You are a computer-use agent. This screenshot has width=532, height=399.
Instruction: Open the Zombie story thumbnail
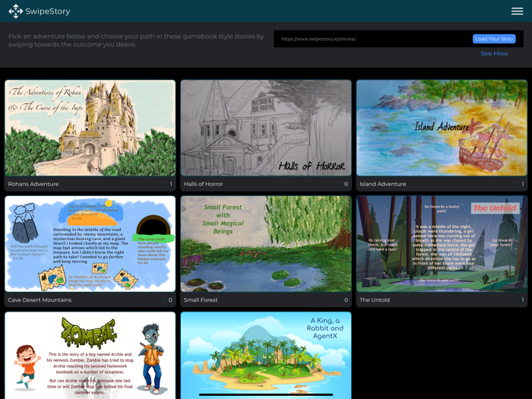coord(90,355)
